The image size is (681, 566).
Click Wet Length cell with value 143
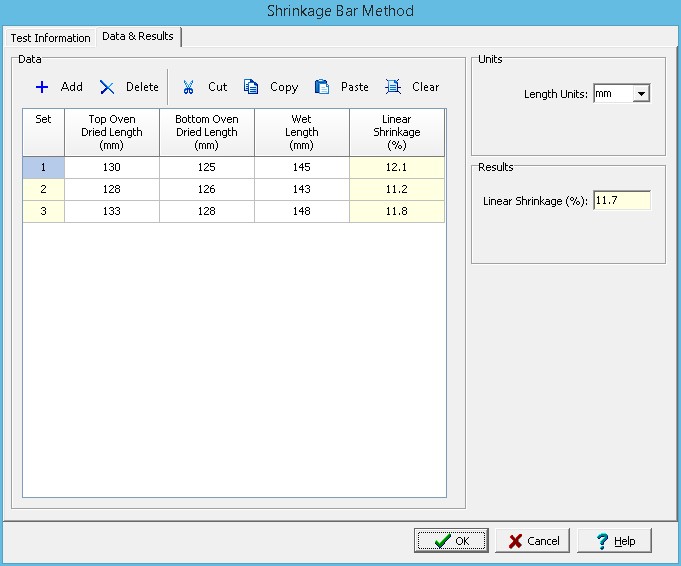(302, 190)
